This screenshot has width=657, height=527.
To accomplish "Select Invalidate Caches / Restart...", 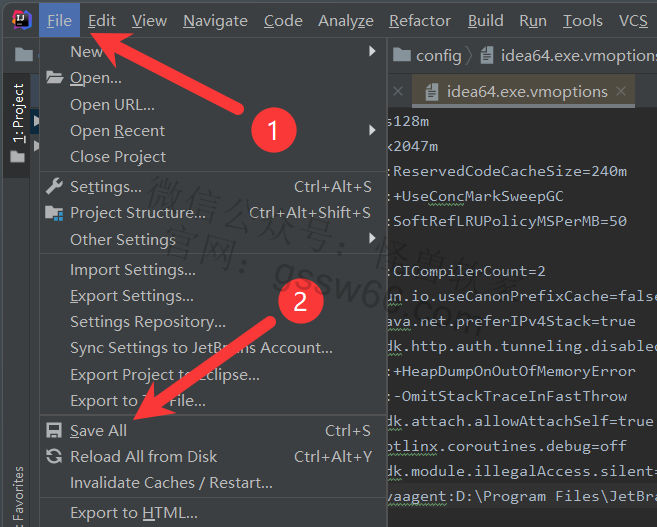I will click(x=171, y=483).
